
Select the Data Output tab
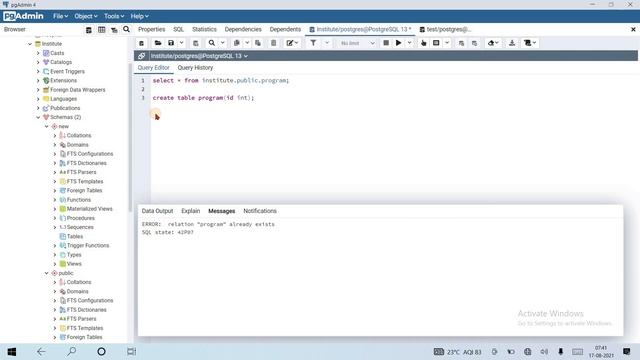pyautogui.click(x=157, y=211)
